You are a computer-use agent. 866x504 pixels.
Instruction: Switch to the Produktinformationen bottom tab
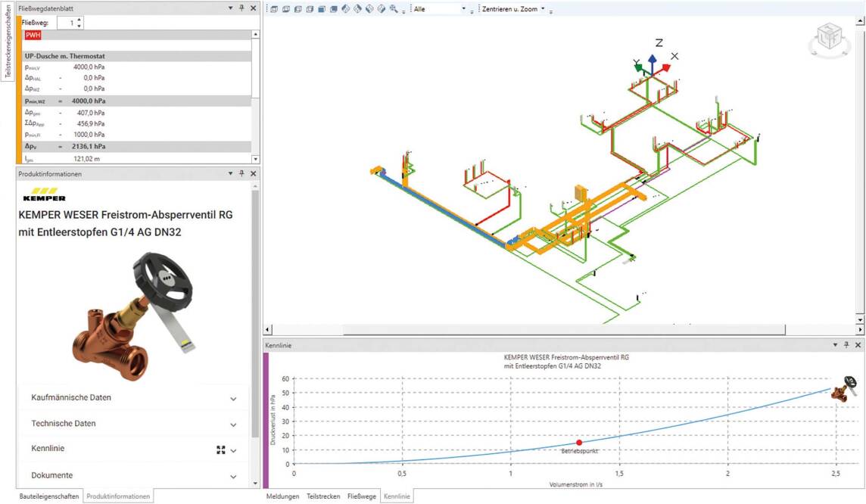click(x=118, y=496)
